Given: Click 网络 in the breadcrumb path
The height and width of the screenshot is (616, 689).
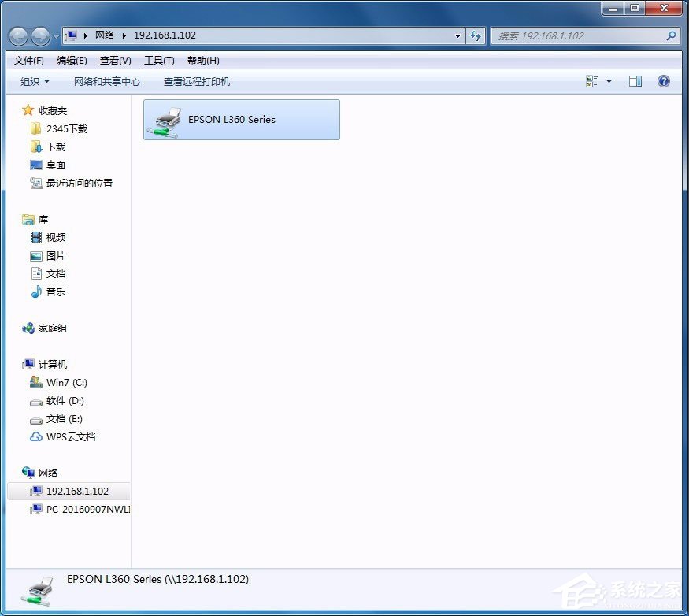Looking at the screenshot, I should point(103,35).
